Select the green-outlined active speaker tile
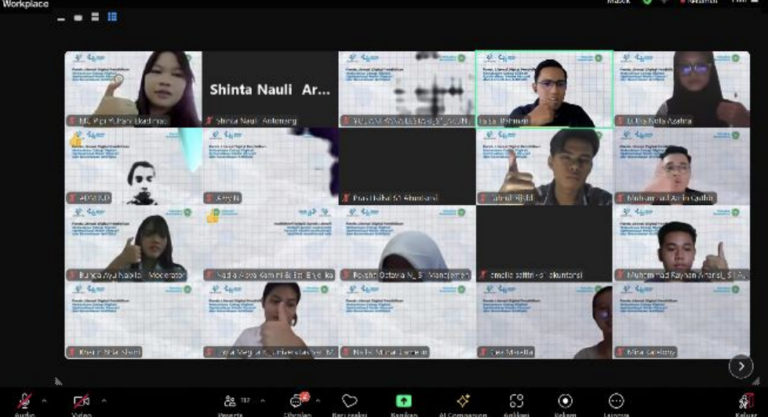Viewport: 768px width, 417px height. click(x=544, y=89)
